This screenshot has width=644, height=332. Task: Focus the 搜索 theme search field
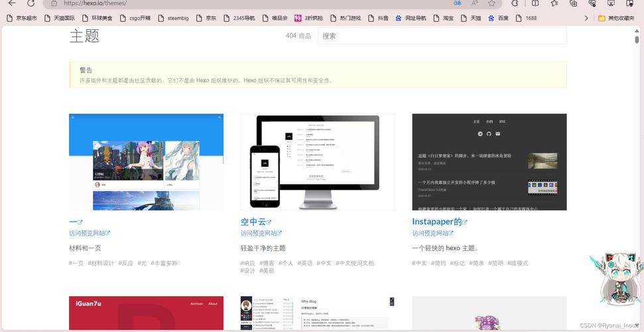[x=442, y=36]
